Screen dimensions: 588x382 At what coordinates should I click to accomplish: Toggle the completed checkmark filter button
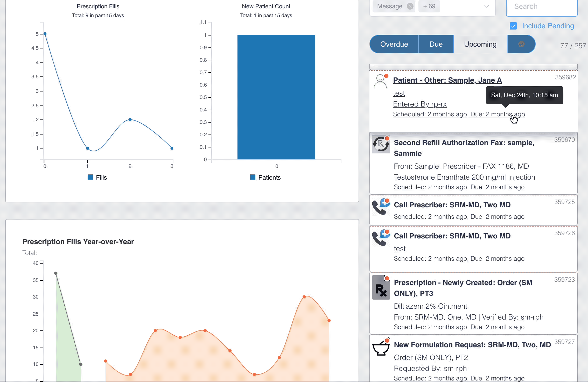521,44
